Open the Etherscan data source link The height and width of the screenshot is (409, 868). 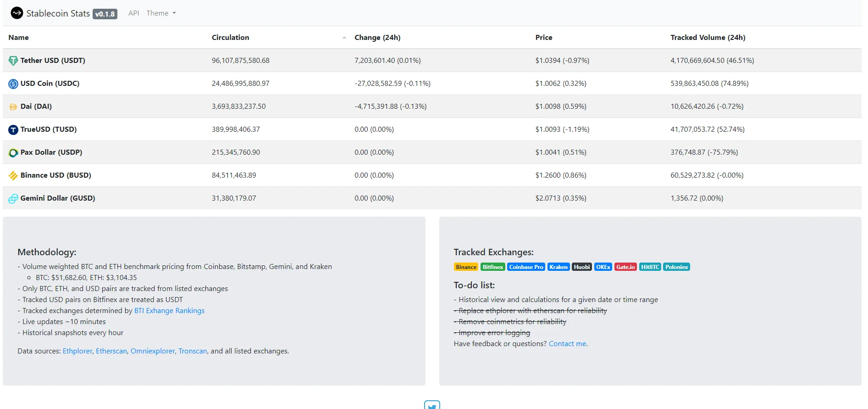click(111, 351)
